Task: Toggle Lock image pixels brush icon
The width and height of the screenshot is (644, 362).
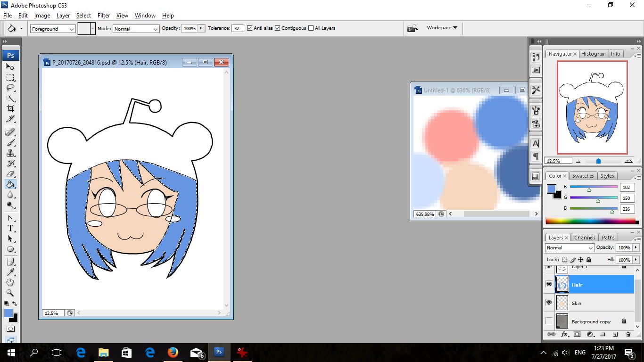Action: click(573, 260)
